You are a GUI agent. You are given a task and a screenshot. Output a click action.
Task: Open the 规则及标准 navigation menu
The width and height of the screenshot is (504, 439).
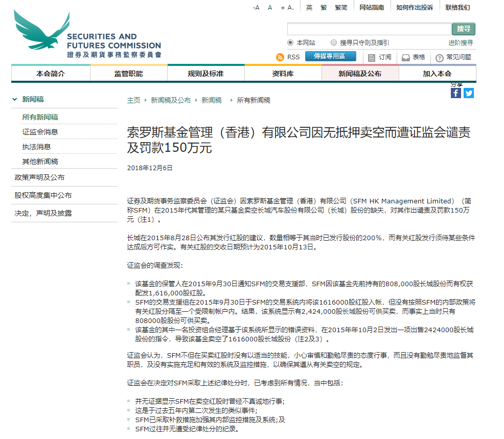coord(205,74)
